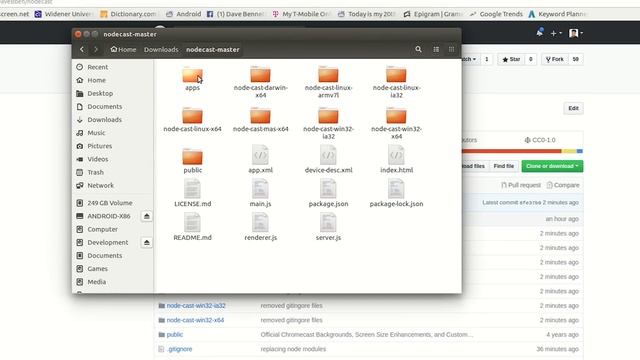
Task: Select the renderer.js file
Action: coord(260,227)
